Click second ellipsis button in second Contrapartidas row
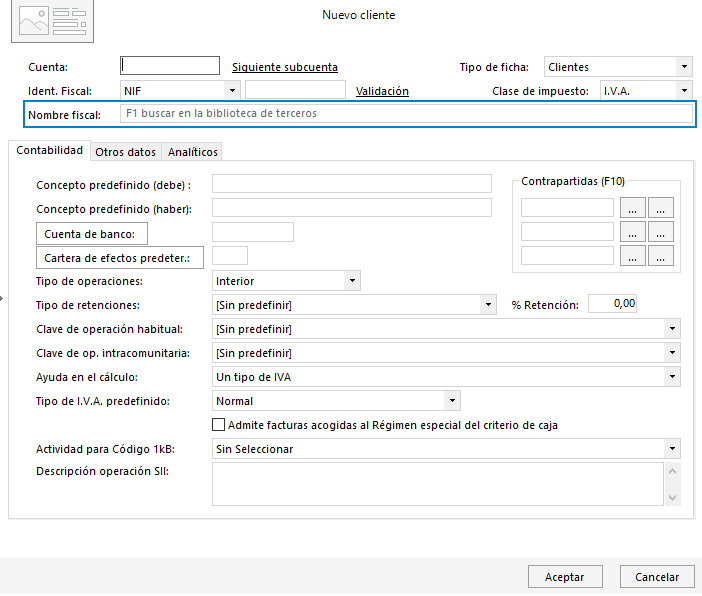The image size is (702, 596). (661, 232)
